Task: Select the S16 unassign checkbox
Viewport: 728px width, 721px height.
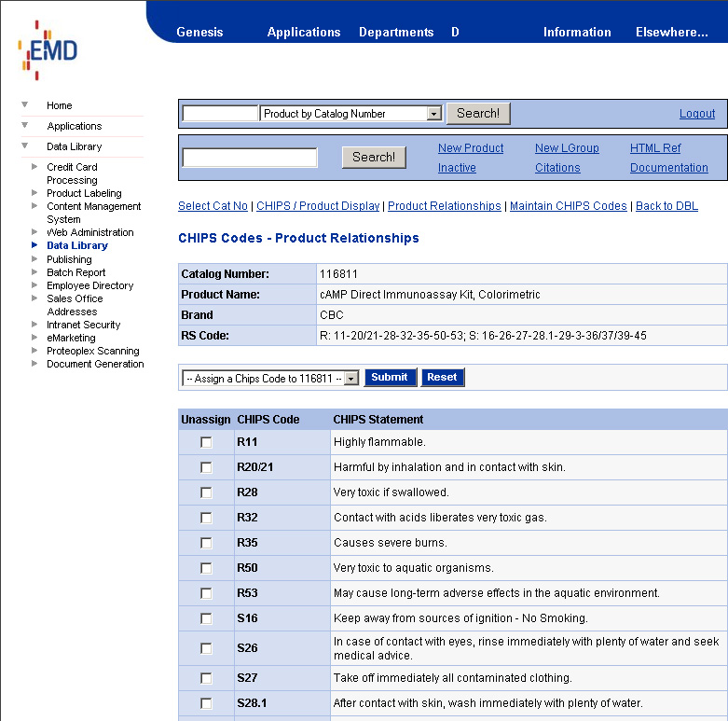Action: (206, 618)
